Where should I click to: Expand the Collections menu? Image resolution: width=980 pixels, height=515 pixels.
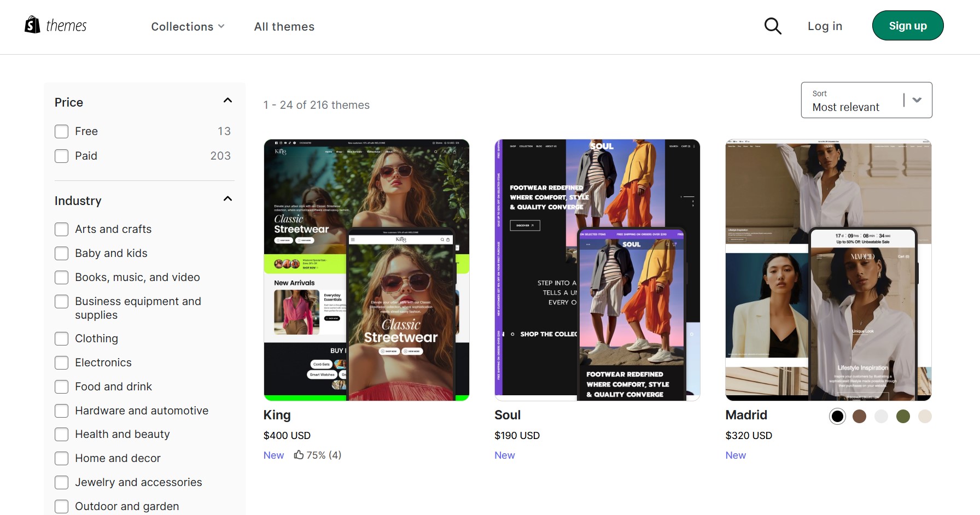click(x=187, y=26)
